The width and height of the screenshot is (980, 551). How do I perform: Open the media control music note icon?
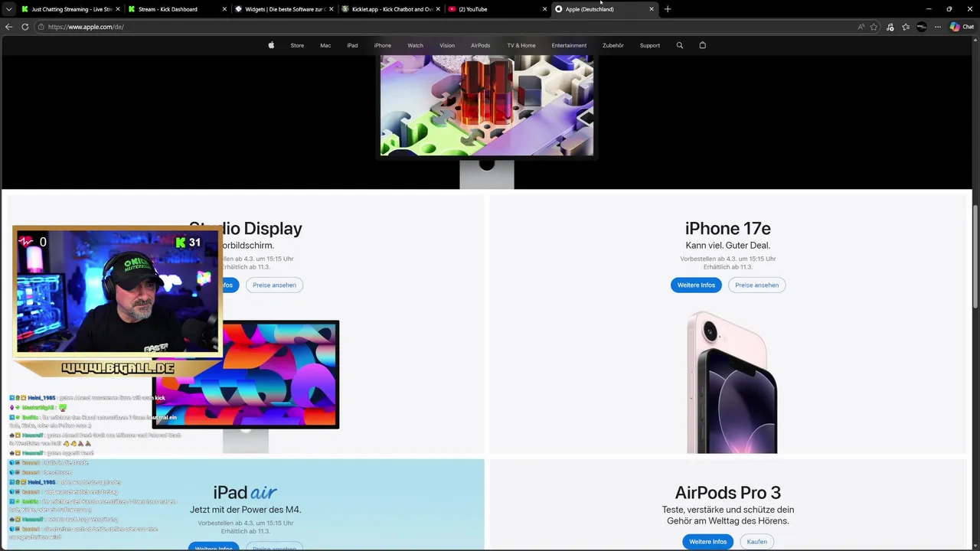(890, 27)
